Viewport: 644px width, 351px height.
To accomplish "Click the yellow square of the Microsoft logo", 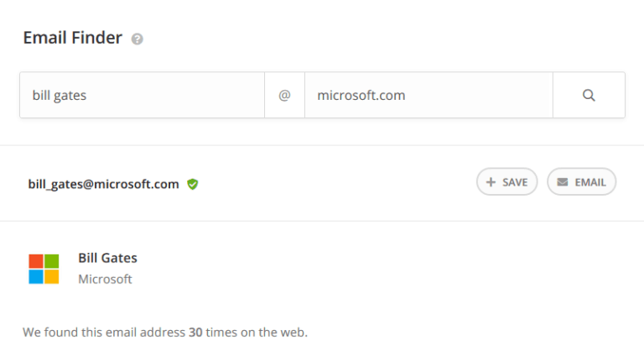I will coord(51,276).
